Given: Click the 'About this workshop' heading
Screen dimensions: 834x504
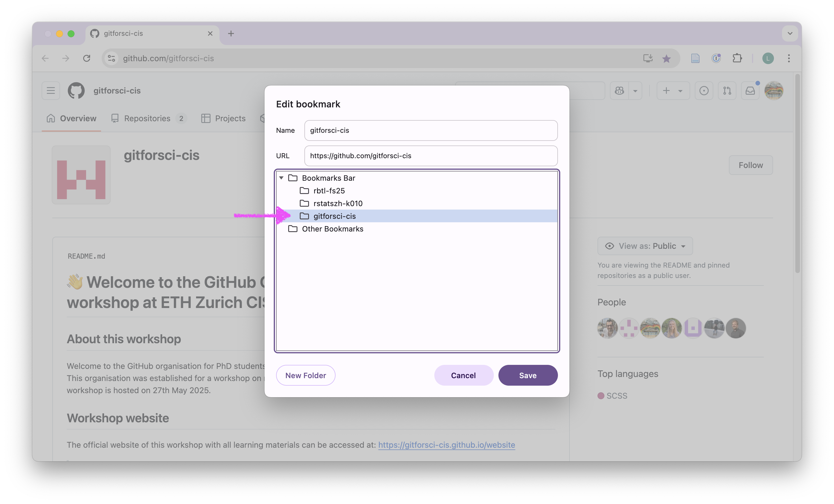Looking at the screenshot, I should point(124,339).
